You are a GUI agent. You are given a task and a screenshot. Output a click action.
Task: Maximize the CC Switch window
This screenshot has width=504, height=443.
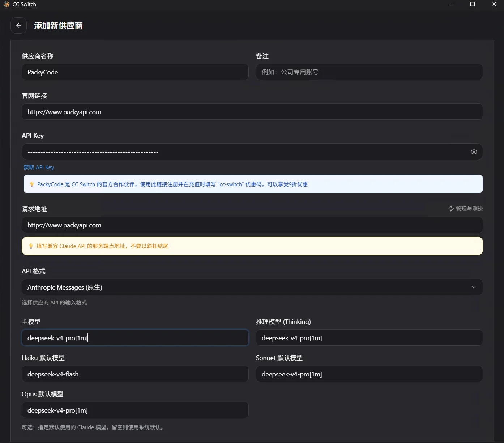473,4
